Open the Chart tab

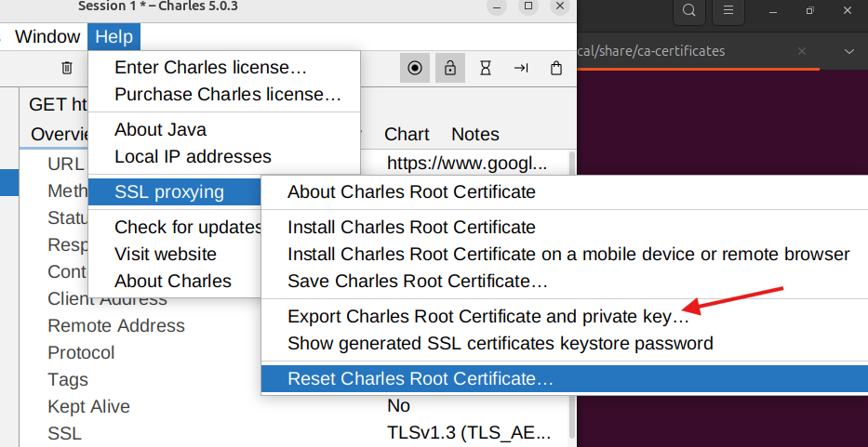(x=407, y=134)
